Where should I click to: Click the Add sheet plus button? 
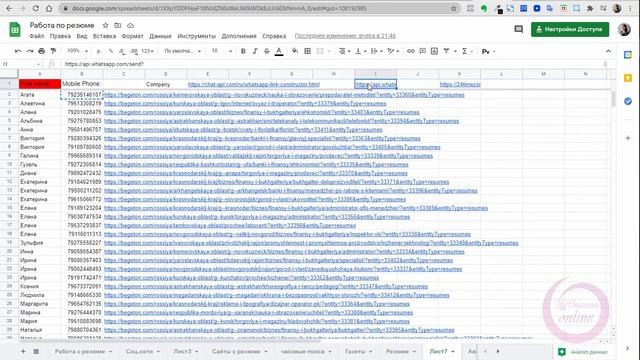(x=23, y=351)
